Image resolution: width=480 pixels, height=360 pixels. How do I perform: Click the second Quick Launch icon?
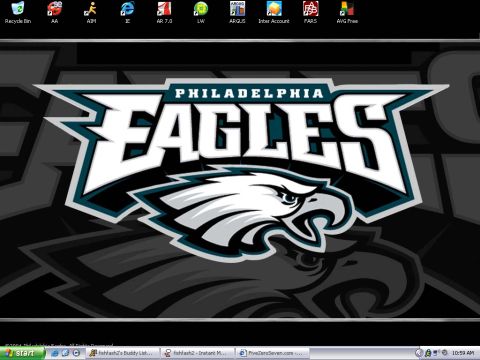click(66, 353)
